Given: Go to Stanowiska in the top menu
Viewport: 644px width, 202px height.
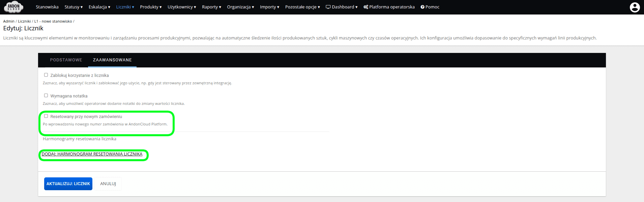Looking at the screenshot, I should pyautogui.click(x=47, y=7).
